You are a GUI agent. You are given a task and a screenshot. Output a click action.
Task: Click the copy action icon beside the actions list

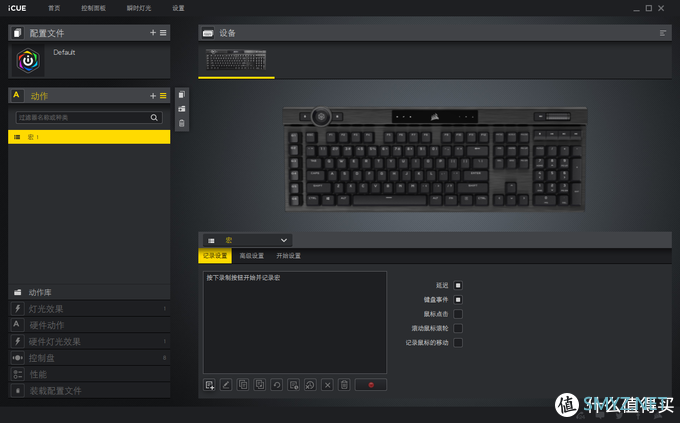[182, 95]
